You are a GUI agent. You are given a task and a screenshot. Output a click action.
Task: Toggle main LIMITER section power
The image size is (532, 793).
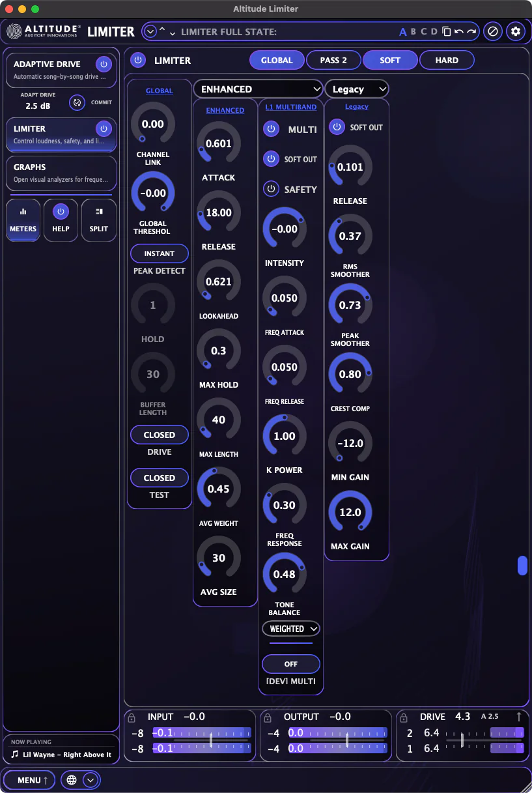coord(137,60)
